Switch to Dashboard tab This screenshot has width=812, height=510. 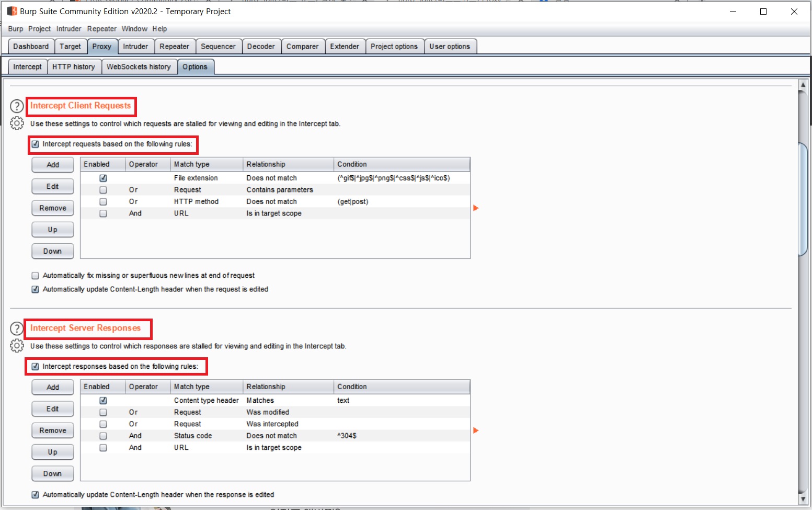coord(31,47)
